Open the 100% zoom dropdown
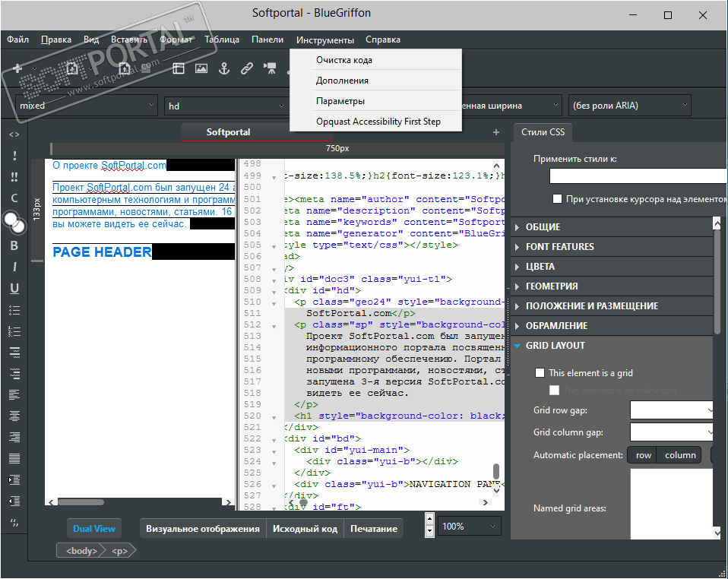Screen dimensions: 728x579 pyautogui.click(x=470, y=527)
